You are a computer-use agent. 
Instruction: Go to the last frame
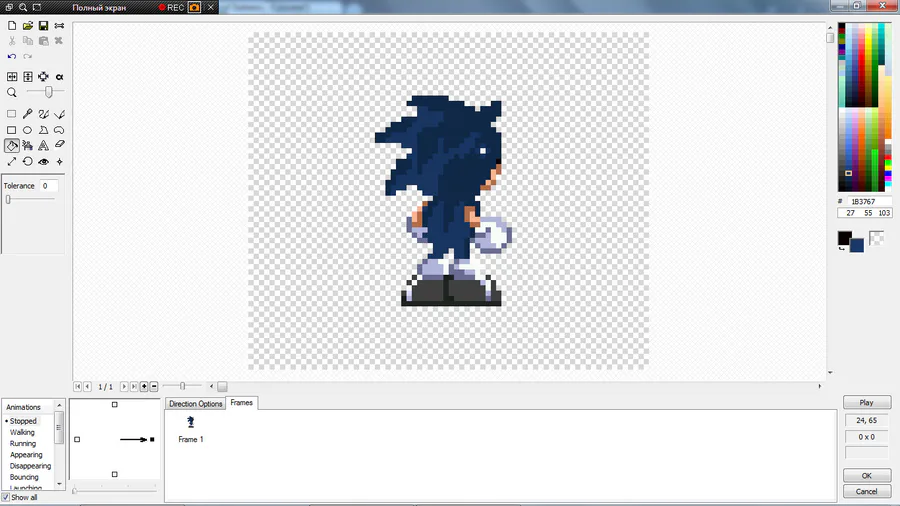[134, 387]
